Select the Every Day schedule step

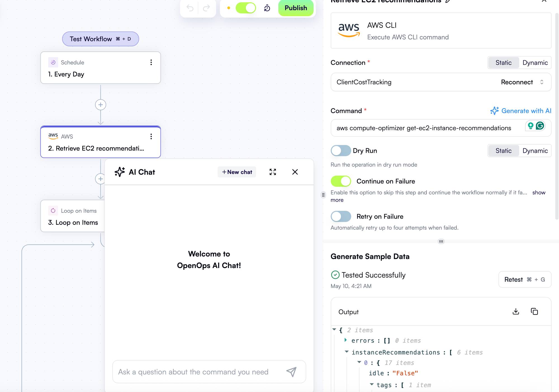pyautogui.click(x=101, y=68)
